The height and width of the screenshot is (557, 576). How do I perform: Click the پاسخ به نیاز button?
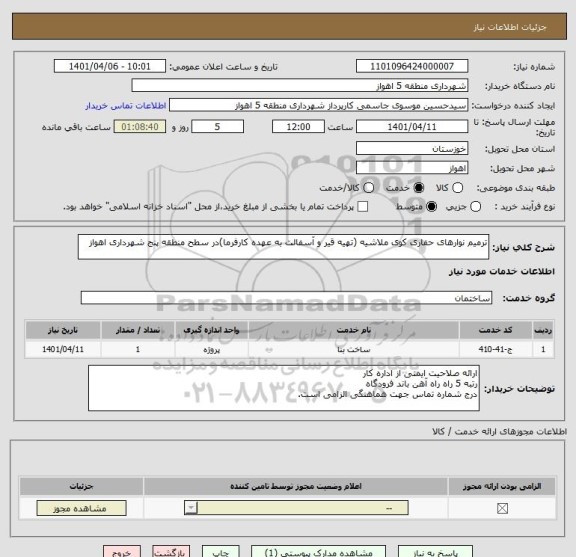435,552
